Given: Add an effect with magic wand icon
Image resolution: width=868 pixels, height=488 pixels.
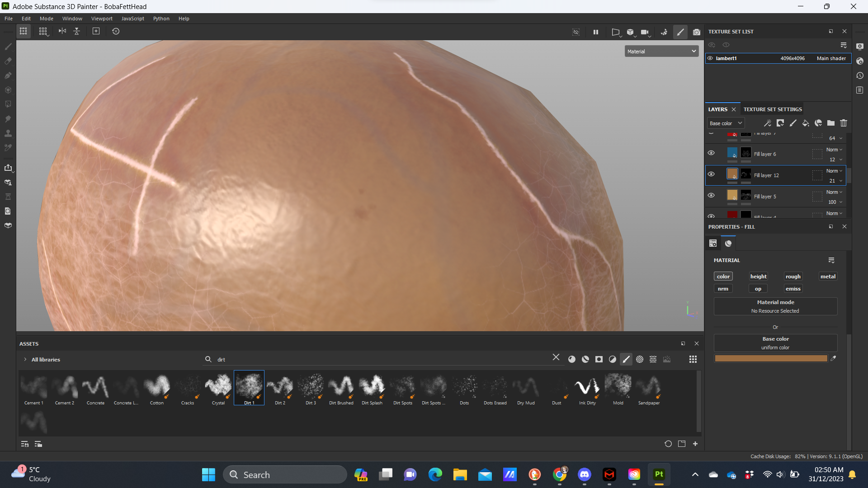Looking at the screenshot, I should click(x=768, y=123).
